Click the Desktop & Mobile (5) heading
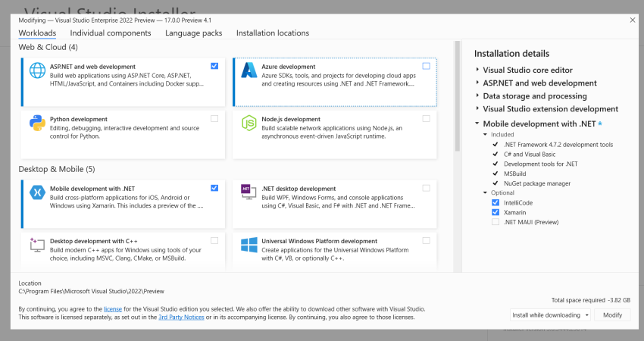 (57, 169)
